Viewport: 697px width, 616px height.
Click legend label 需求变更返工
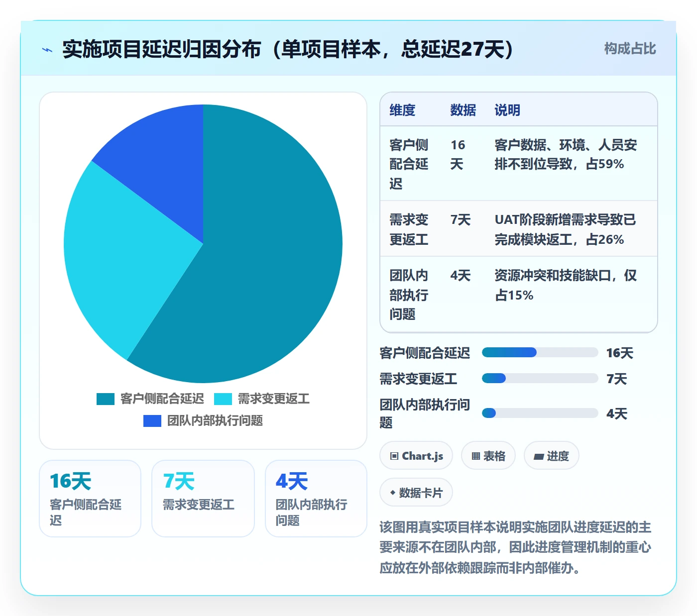(x=274, y=399)
